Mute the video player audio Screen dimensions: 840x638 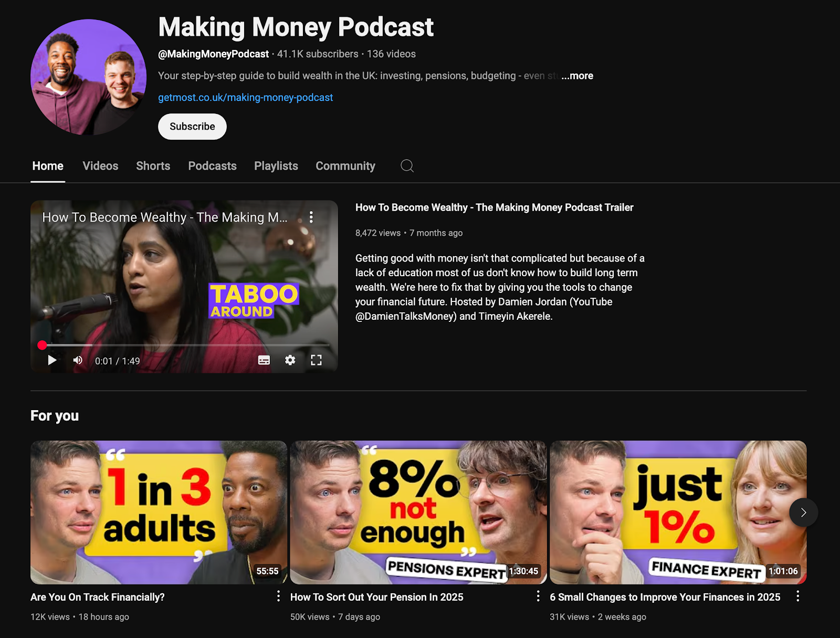pos(78,360)
